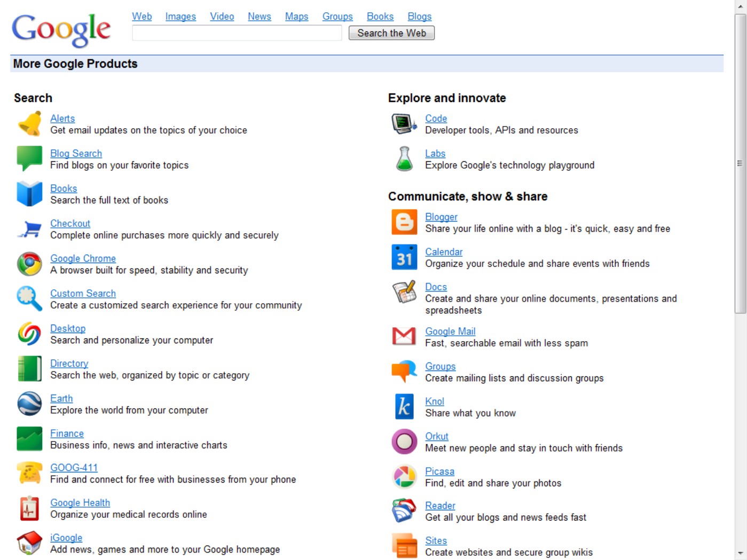This screenshot has height=560, width=747.
Task: Click the Groups speech bubbles icon
Action: tap(404, 372)
